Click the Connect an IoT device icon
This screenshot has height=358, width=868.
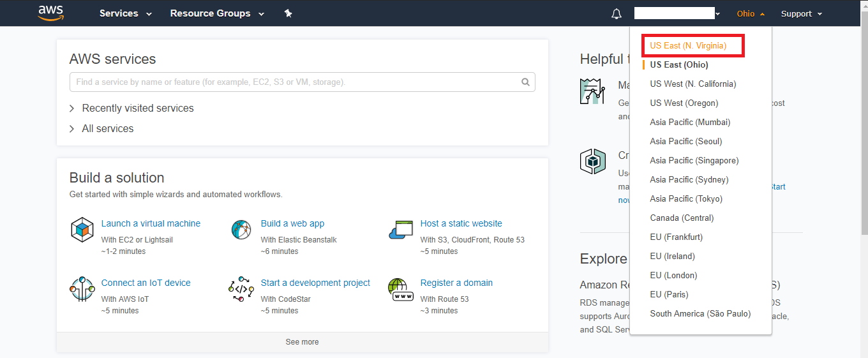[x=82, y=289]
